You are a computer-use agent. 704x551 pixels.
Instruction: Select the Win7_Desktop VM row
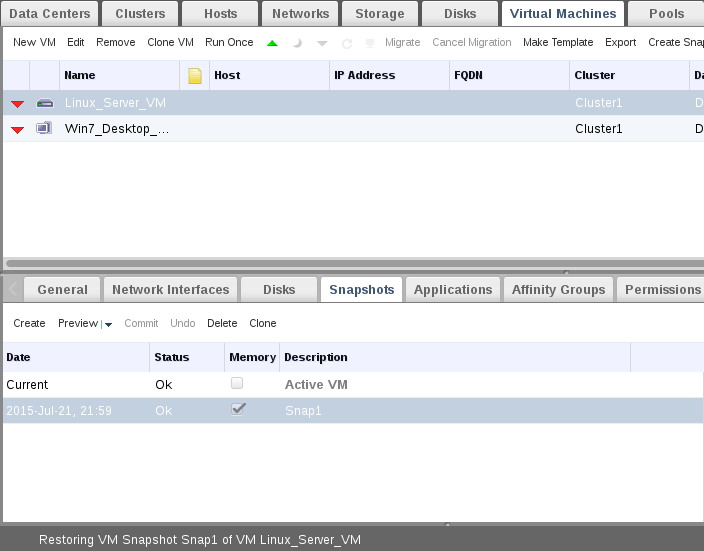(x=117, y=129)
